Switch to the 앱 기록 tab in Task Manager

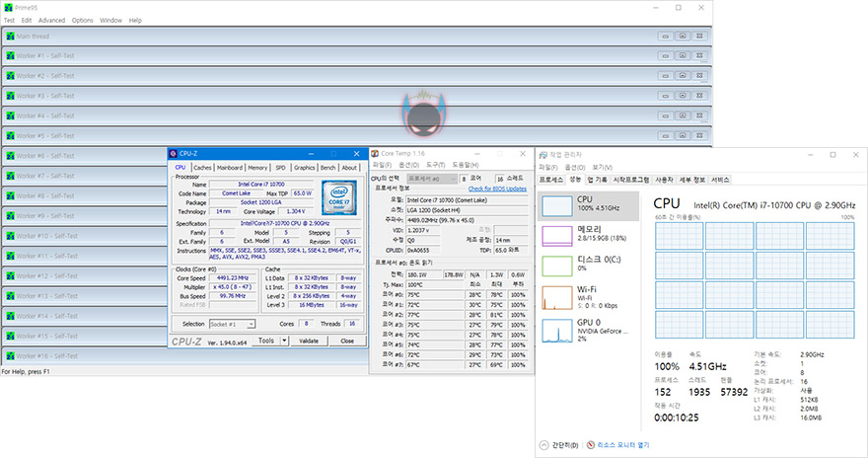pos(598,180)
